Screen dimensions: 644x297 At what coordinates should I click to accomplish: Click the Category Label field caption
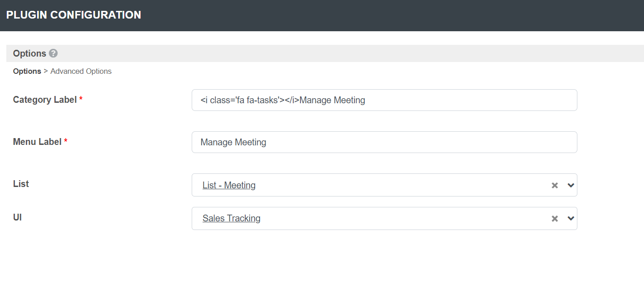44,100
